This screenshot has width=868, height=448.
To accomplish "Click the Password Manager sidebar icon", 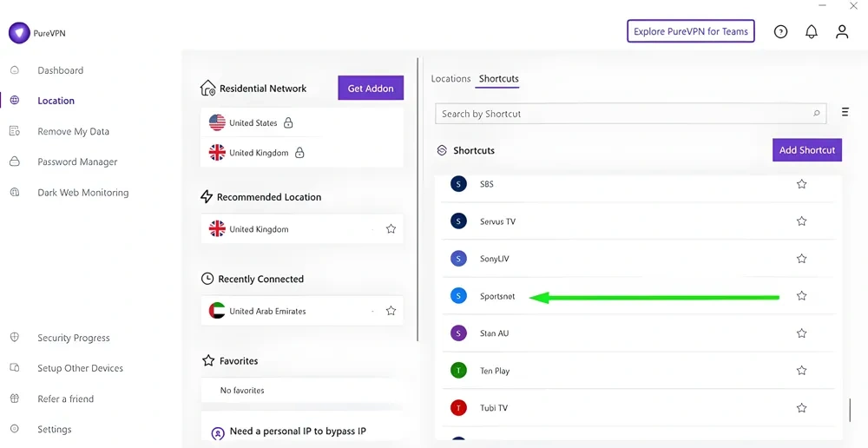I will point(15,161).
